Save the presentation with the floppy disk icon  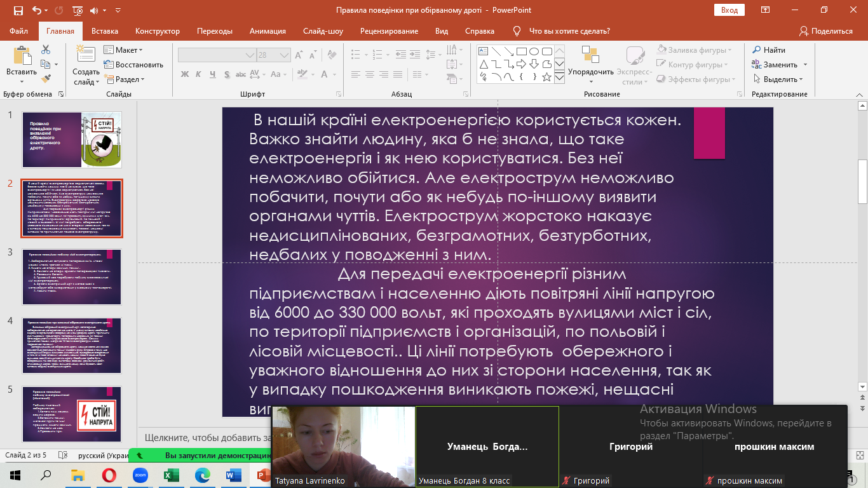coord(18,10)
